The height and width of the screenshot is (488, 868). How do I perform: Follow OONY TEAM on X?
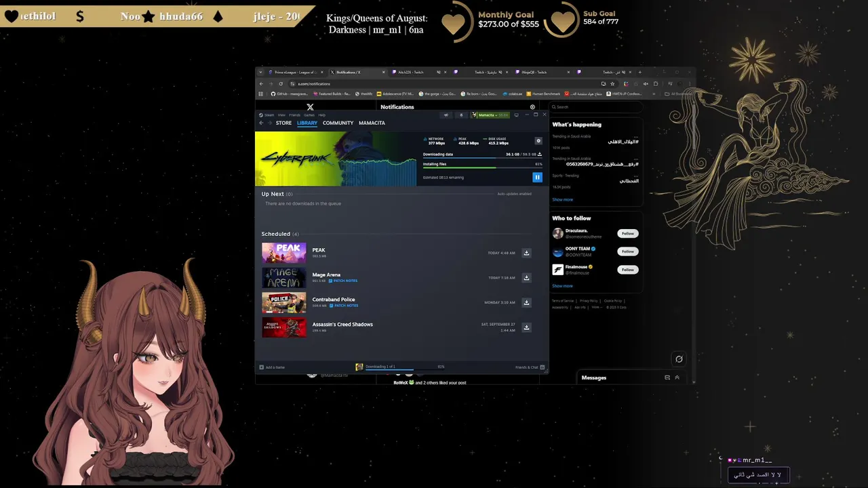click(628, 251)
